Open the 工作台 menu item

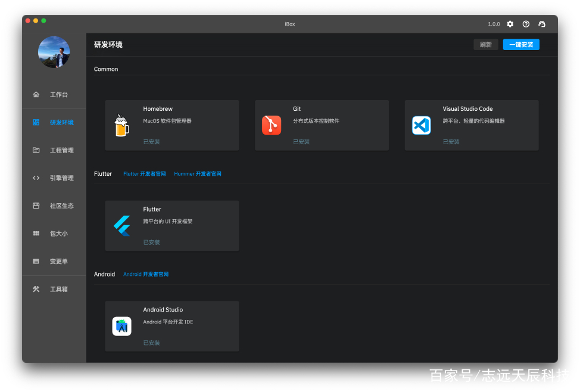coord(54,94)
